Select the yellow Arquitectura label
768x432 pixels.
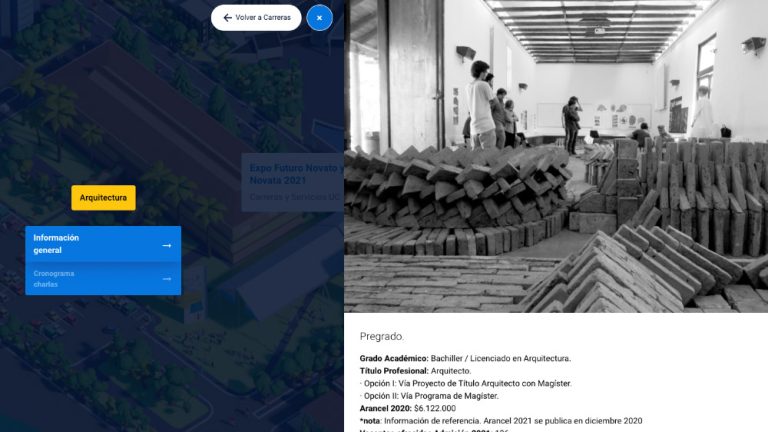(103, 198)
